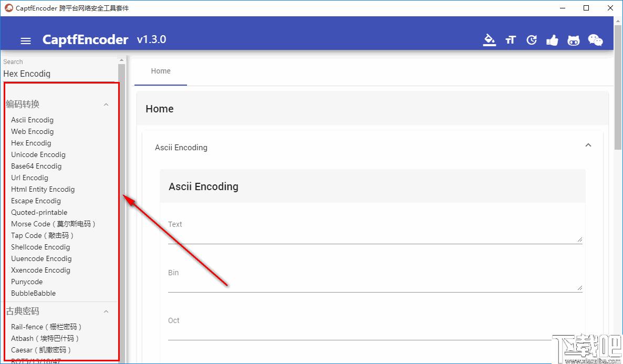Click the Home page heading
Viewport: 623px width, 364px height.
click(x=159, y=109)
